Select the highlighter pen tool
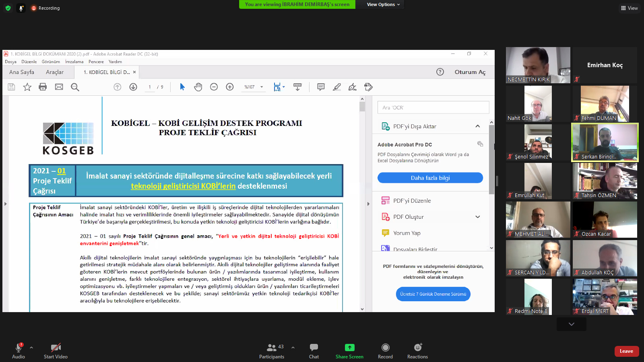Viewport: 644px width, 362px height. [x=337, y=87]
